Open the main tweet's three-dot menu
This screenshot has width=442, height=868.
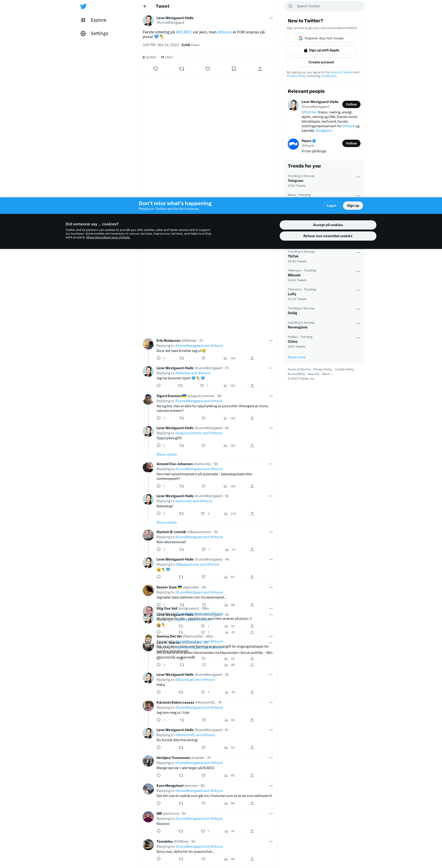click(x=271, y=18)
